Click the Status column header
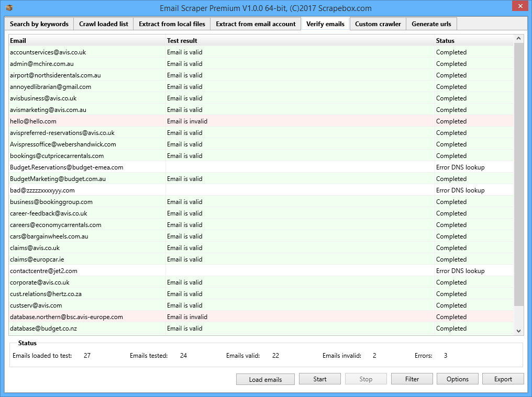 coord(473,41)
